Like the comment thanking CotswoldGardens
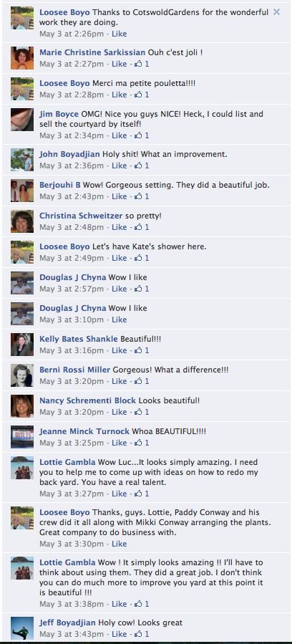Viewport: 292px width, 644px height. [x=120, y=34]
